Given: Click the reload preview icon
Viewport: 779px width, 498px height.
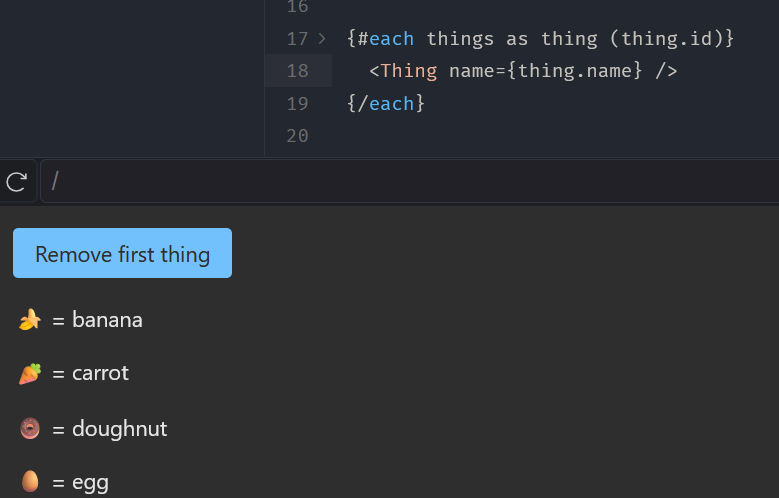Looking at the screenshot, I should click(16, 181).
